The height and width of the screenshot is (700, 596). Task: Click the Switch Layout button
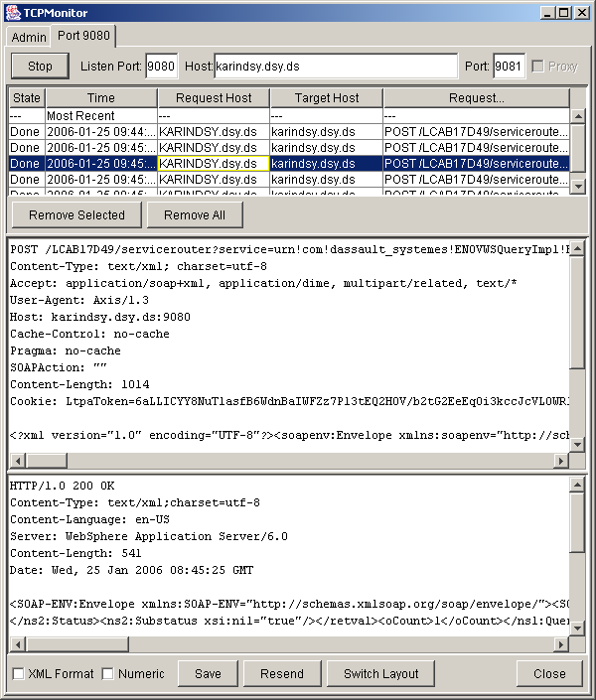(x=380, y=673)
